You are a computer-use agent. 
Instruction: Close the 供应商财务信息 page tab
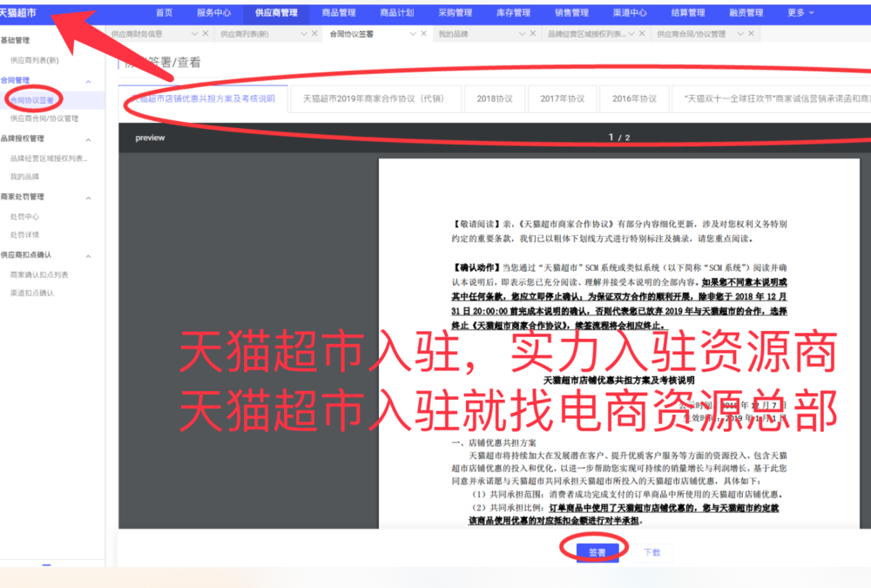[206, 34]
